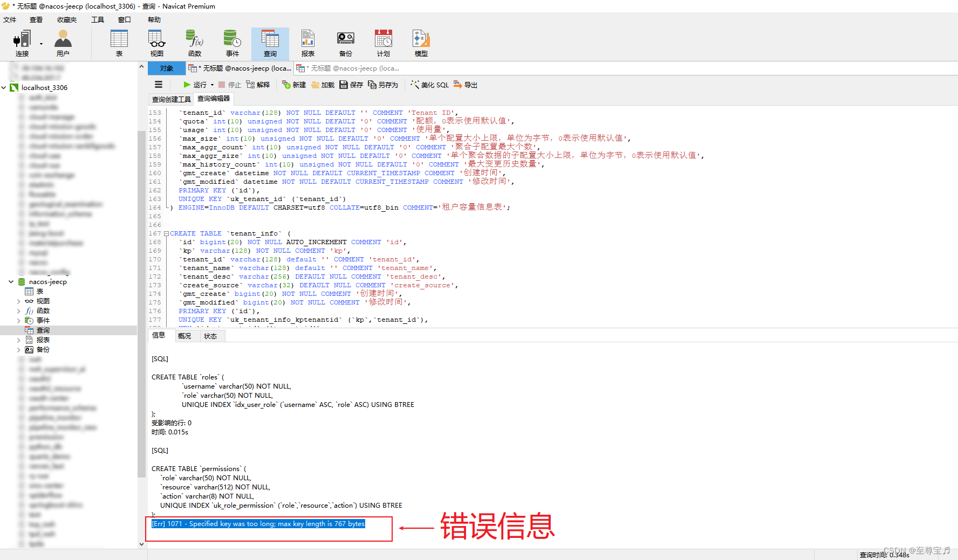Switch to 查询创建工具 tab
This screenshot has width=958, height=560.
pos(172,99)
